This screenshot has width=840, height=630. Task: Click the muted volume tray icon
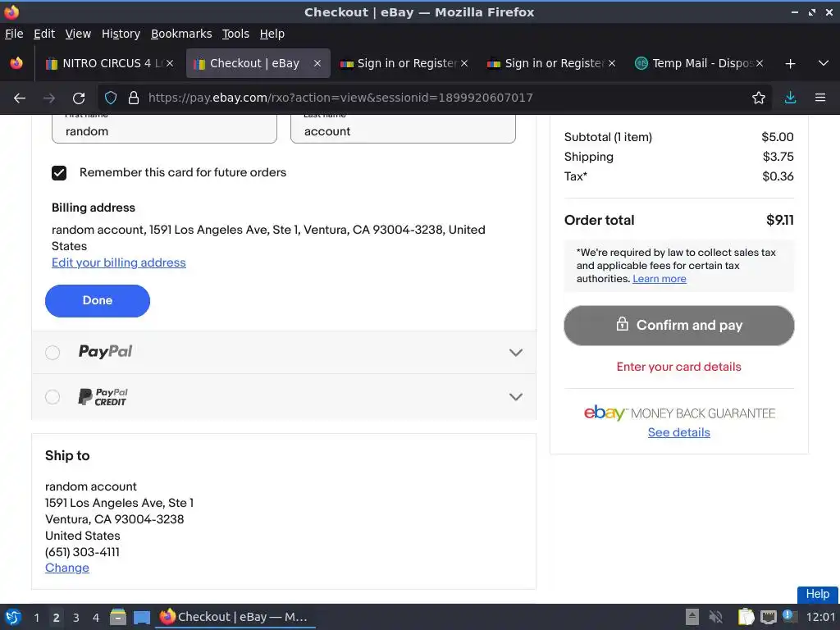pos(715,617)
